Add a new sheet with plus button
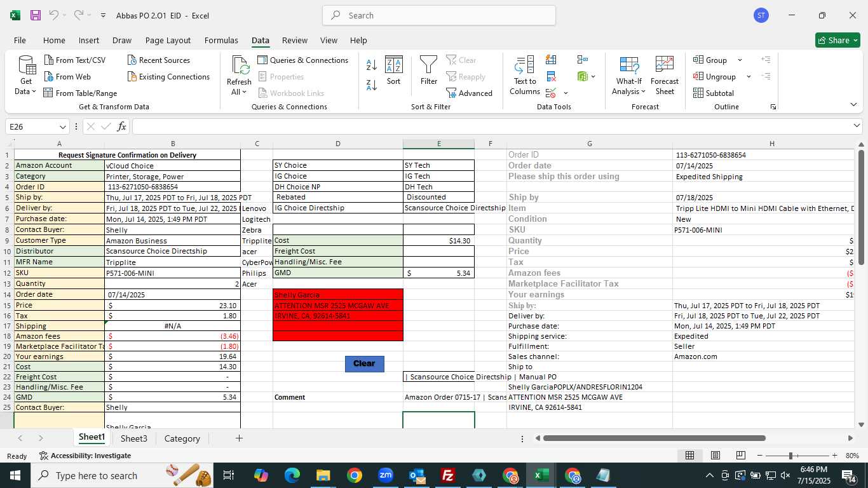 [x=239, y=438]
